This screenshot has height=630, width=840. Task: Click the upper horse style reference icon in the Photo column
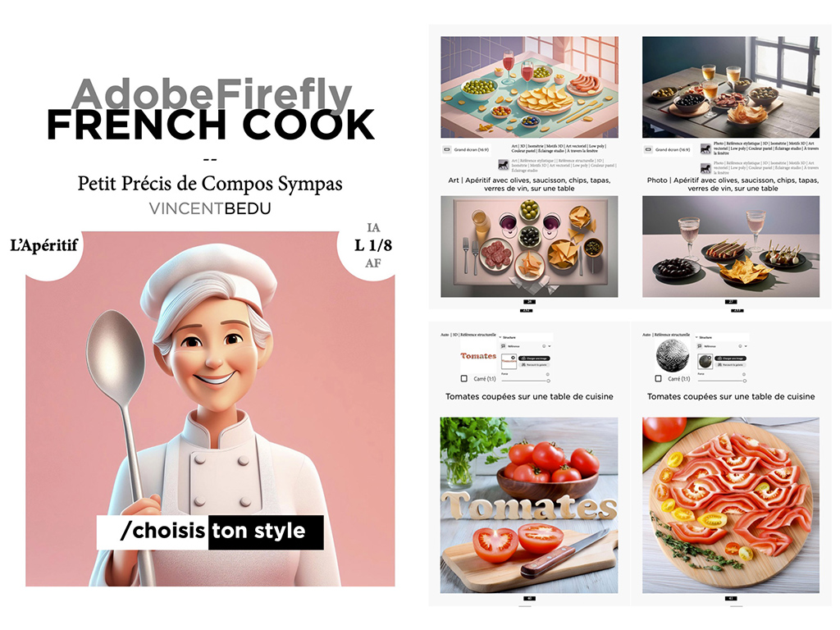[705, 148]
